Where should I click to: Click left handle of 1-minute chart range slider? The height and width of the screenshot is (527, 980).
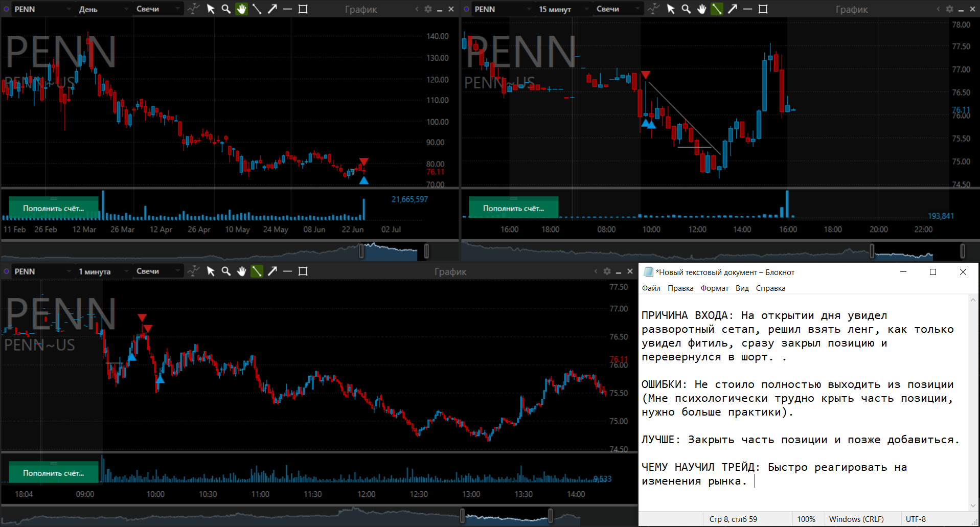(462, 516)
